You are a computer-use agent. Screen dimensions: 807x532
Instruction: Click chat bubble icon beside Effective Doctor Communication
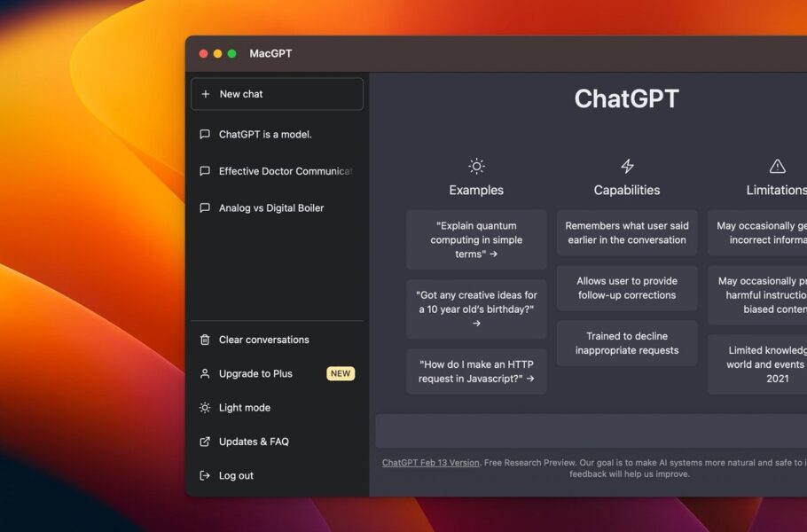[205, 171]
